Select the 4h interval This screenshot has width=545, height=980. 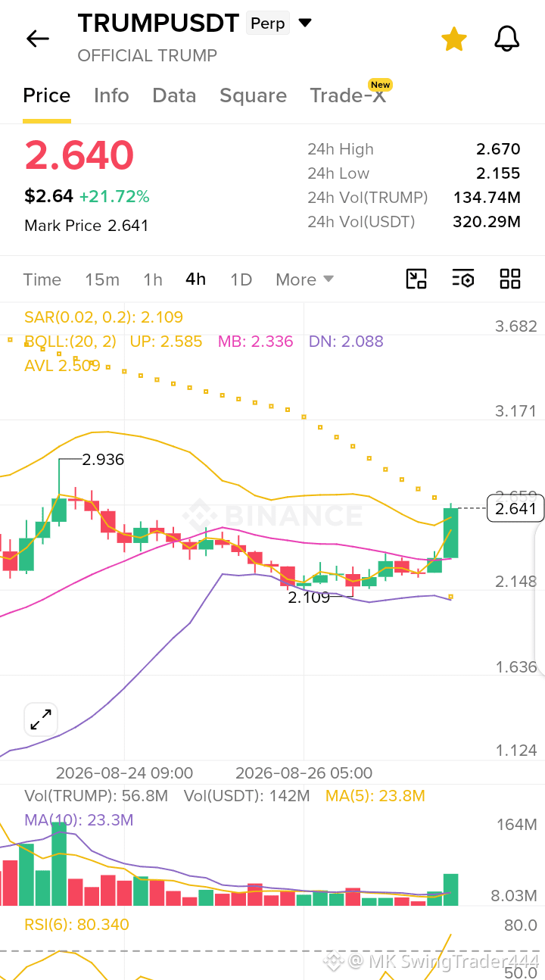point(195,279)
